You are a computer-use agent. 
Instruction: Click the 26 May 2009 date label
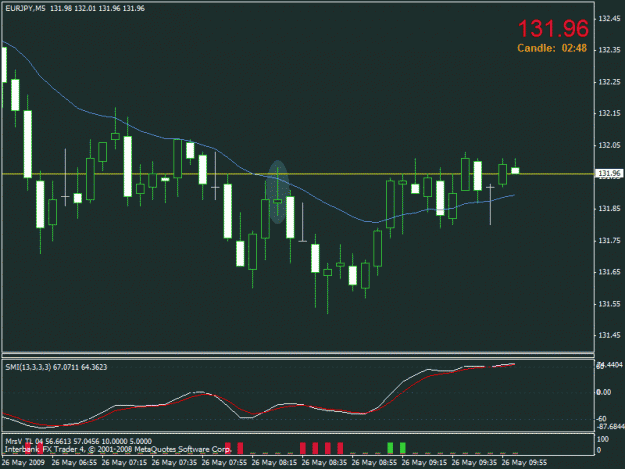tap(23, 463)
